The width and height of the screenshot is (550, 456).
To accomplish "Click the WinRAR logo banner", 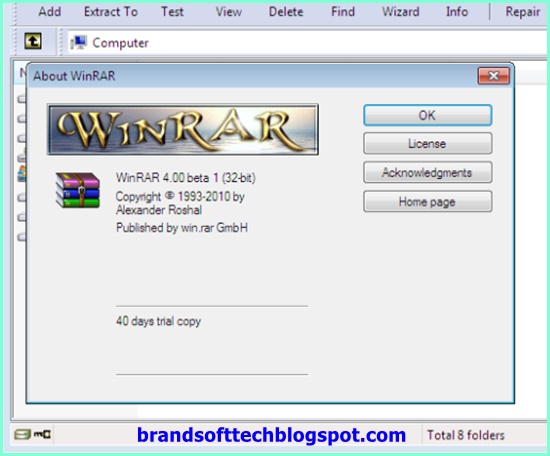I will 183,129.
